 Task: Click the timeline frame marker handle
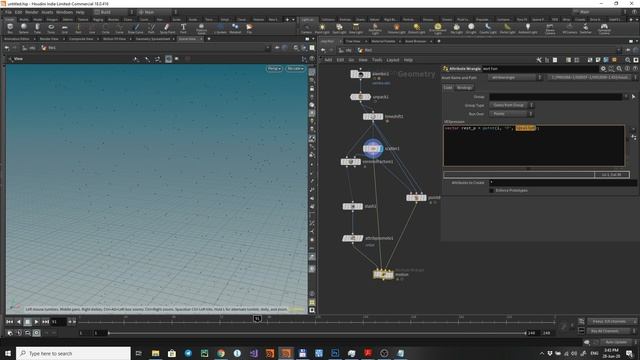[x=258, y=319]
